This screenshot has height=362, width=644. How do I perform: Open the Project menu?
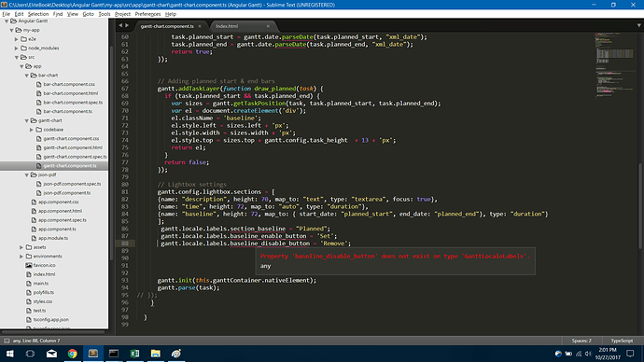[x=122, y=14]
